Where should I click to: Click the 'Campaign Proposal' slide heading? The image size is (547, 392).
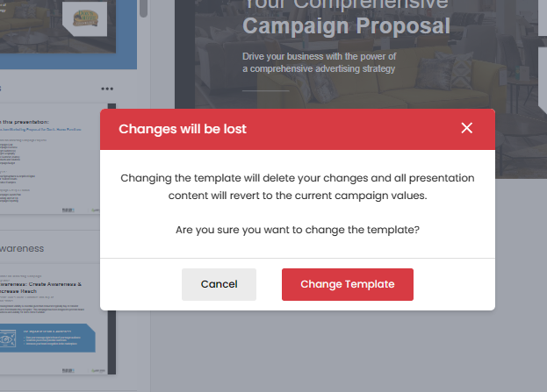point(346,25)
